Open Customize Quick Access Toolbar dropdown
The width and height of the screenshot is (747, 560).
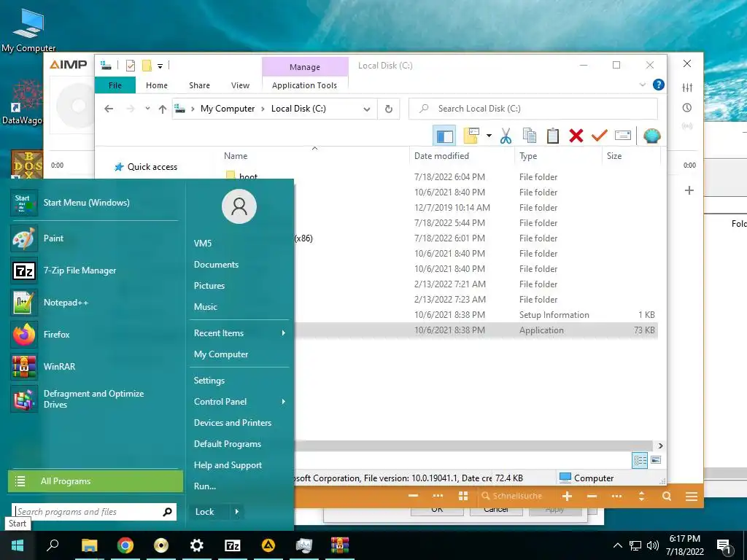point(160,66)
